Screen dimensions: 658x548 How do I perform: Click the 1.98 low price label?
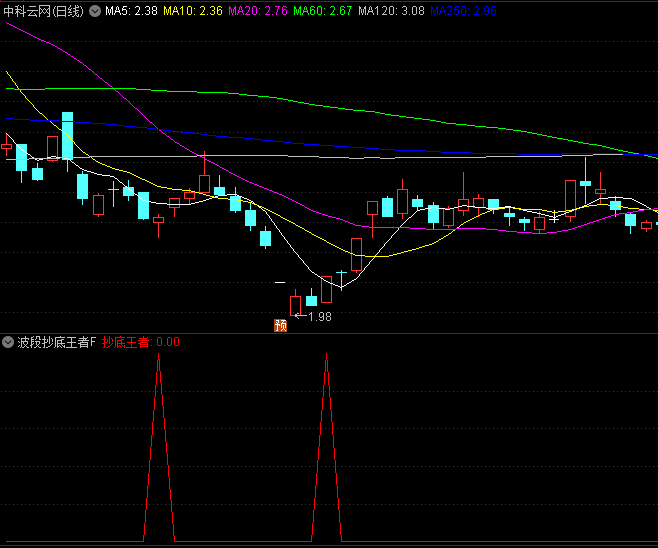click(x=320, y=317)
